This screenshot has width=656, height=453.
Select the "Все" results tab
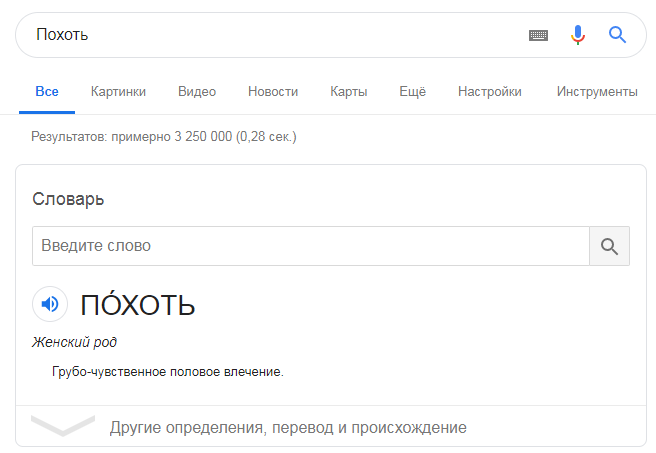coord(47,92)
